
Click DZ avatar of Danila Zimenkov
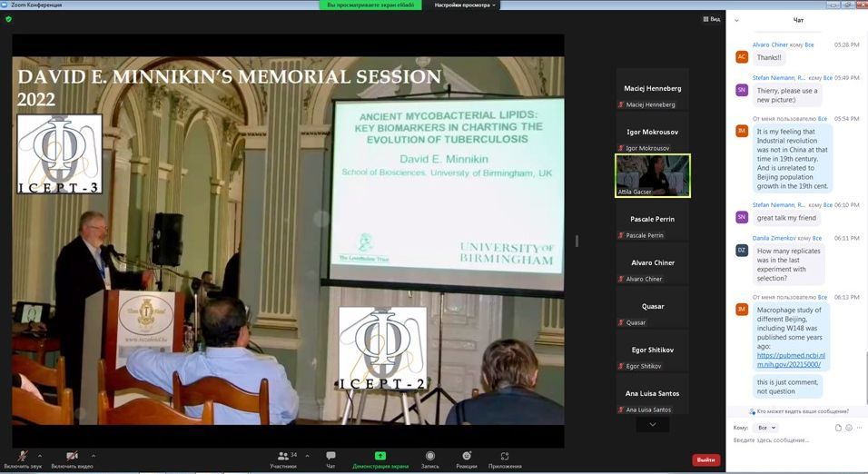tap(742, 251)
